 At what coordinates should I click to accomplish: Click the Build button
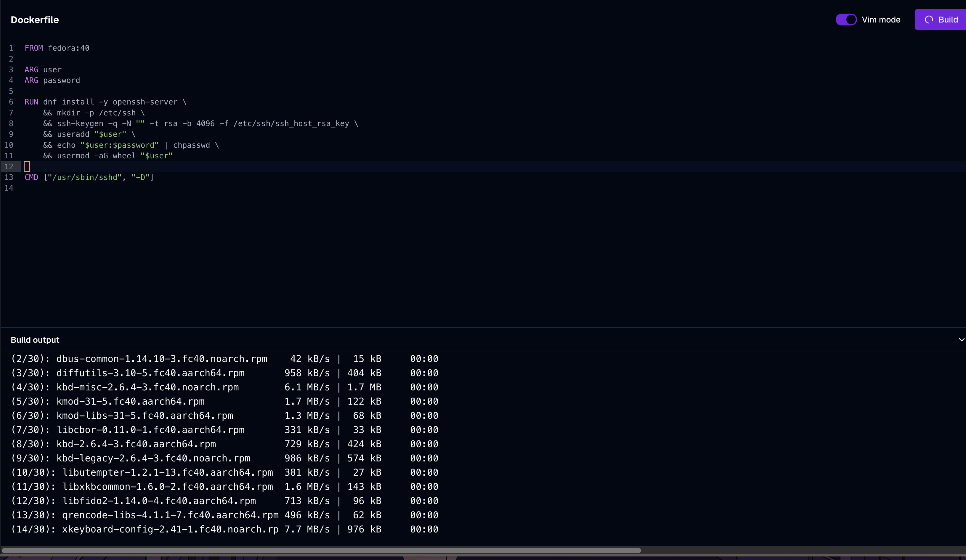[x=941, y=20]
